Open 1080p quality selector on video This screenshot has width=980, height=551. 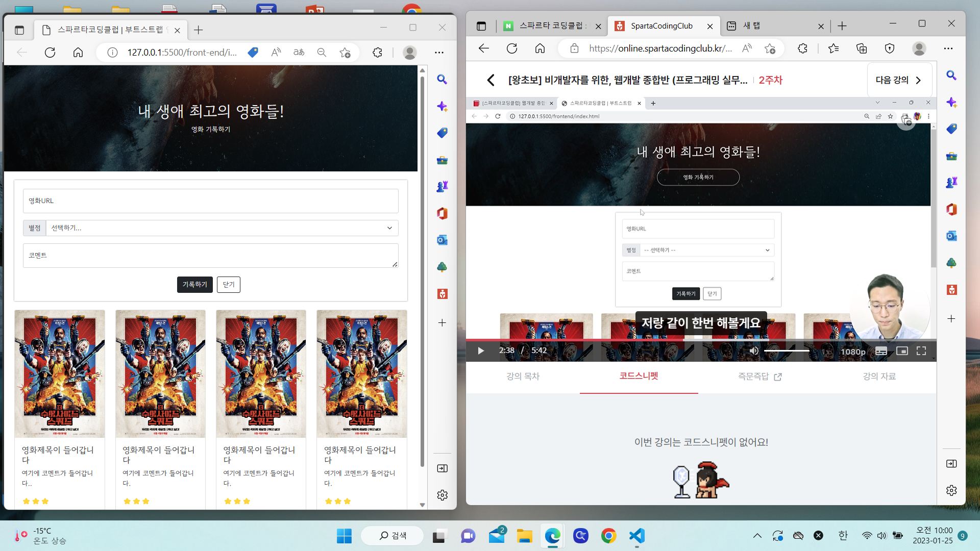pyautogui.click(x=853, y=352)
